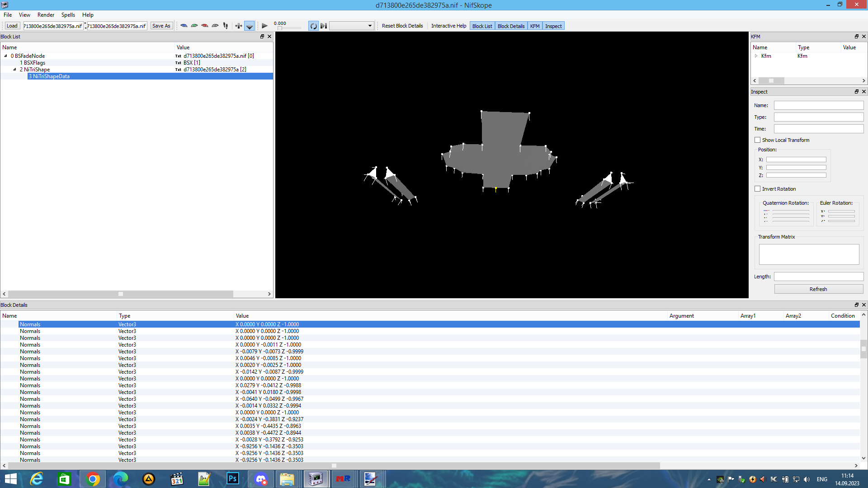The image size is (868, 488).
Task: Switch to the Inspect tab
Action: click(553, 26)
